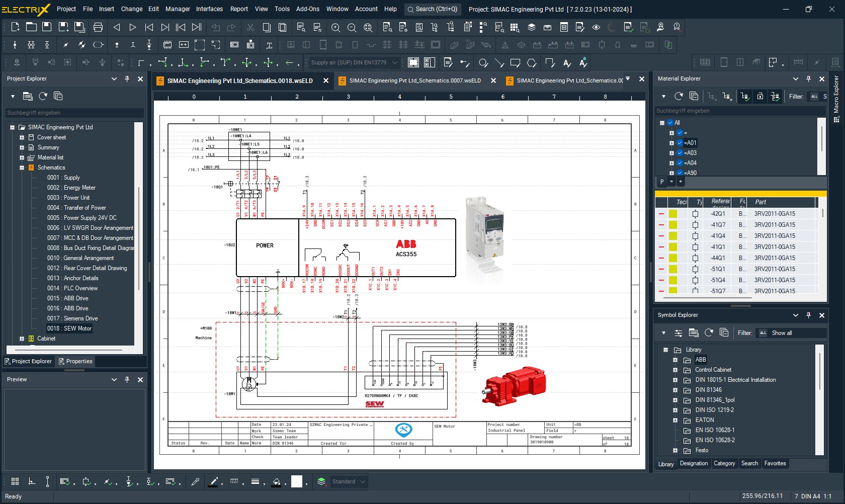Click the print icon in the top toolbar
Image resolution: width=845 pixels, height=504 pixels.
pos(98,27)
